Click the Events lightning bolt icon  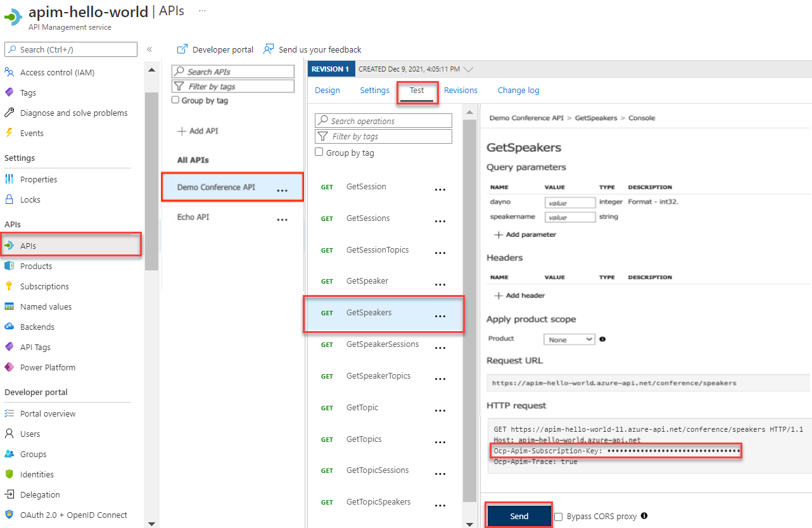point(9,133)
